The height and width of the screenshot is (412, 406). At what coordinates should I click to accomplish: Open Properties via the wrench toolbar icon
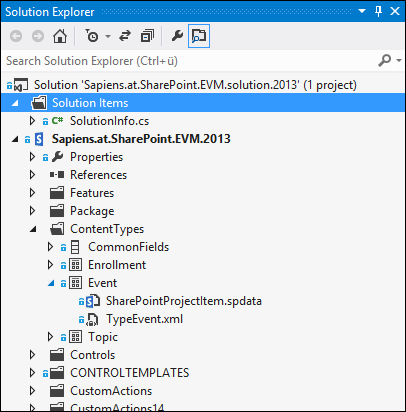point(177,36)
